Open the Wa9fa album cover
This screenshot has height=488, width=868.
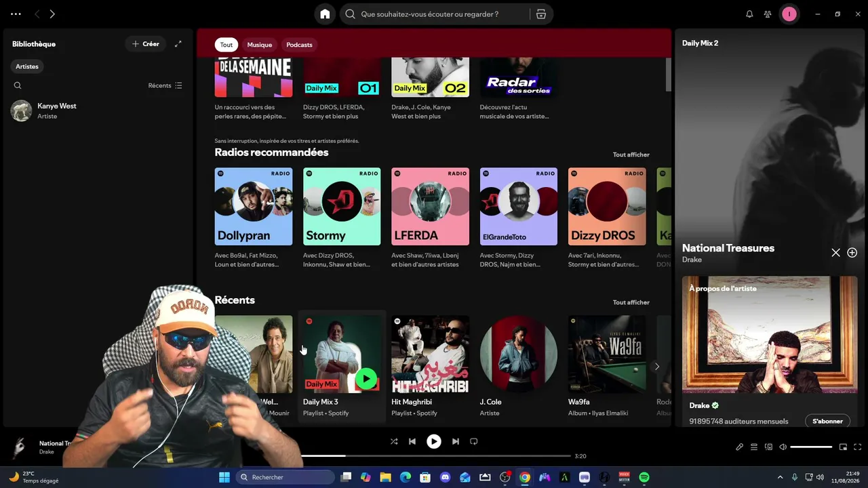(x=607, y=354)
